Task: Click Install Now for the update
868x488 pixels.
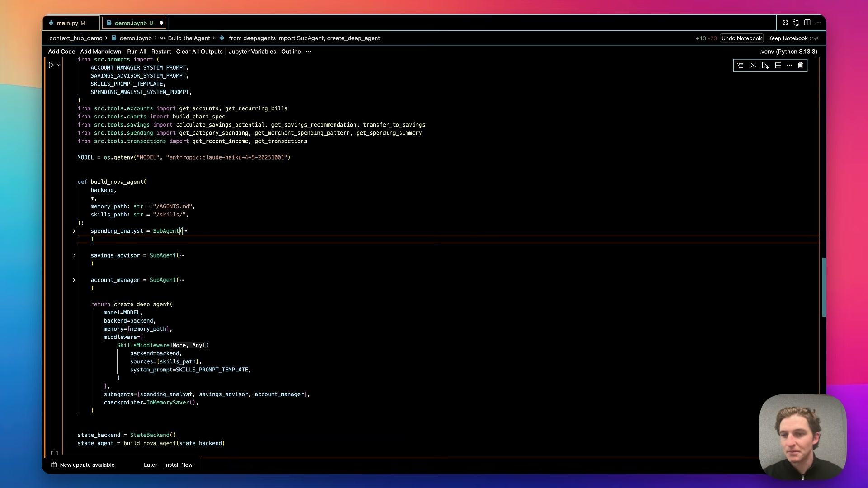Action: point(178,465)
